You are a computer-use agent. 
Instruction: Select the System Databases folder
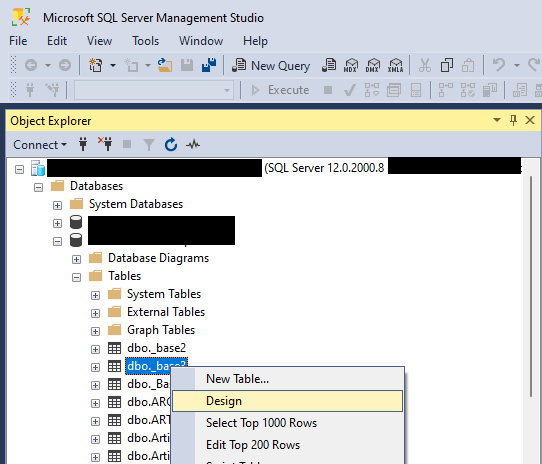tap(136, 204)
